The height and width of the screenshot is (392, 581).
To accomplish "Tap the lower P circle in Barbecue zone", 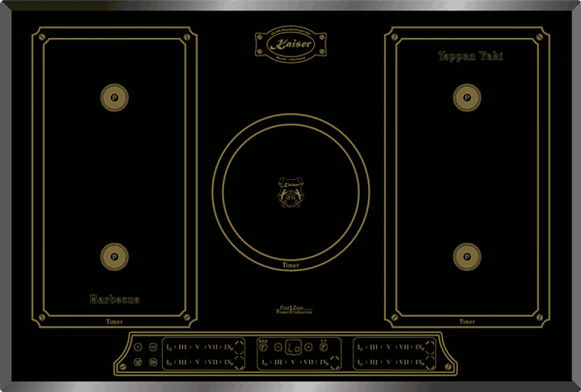I will (114, 256).
